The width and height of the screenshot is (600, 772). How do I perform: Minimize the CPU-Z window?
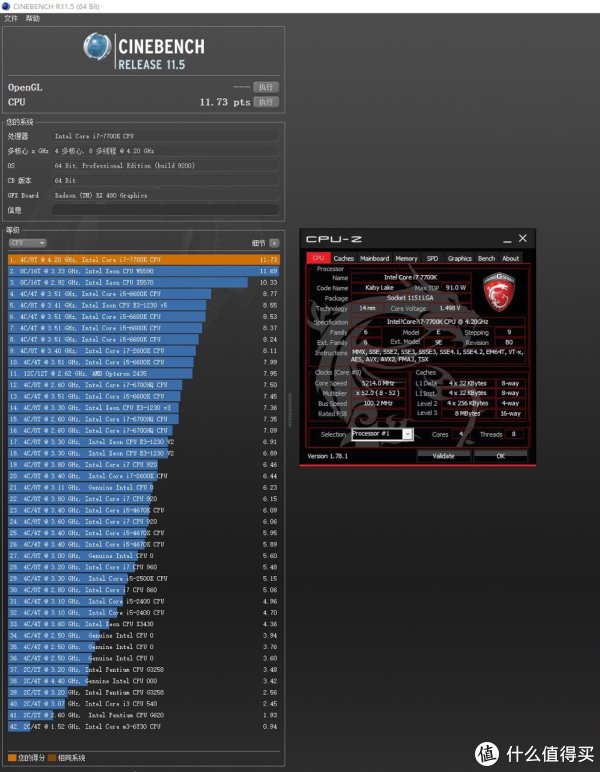pos(507,240)
